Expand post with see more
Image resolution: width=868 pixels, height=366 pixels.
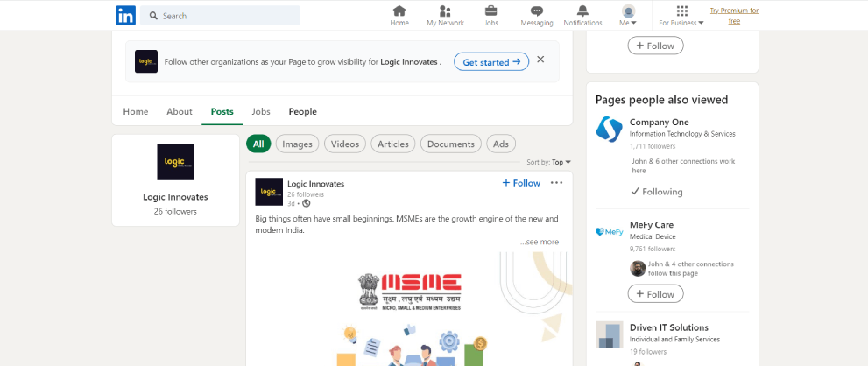click(540, 242)
